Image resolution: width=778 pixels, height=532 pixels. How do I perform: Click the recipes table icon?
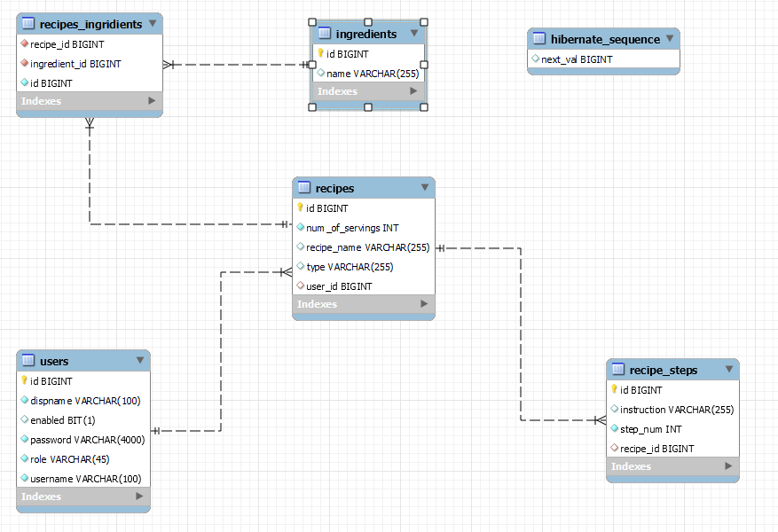coord(303,187)
